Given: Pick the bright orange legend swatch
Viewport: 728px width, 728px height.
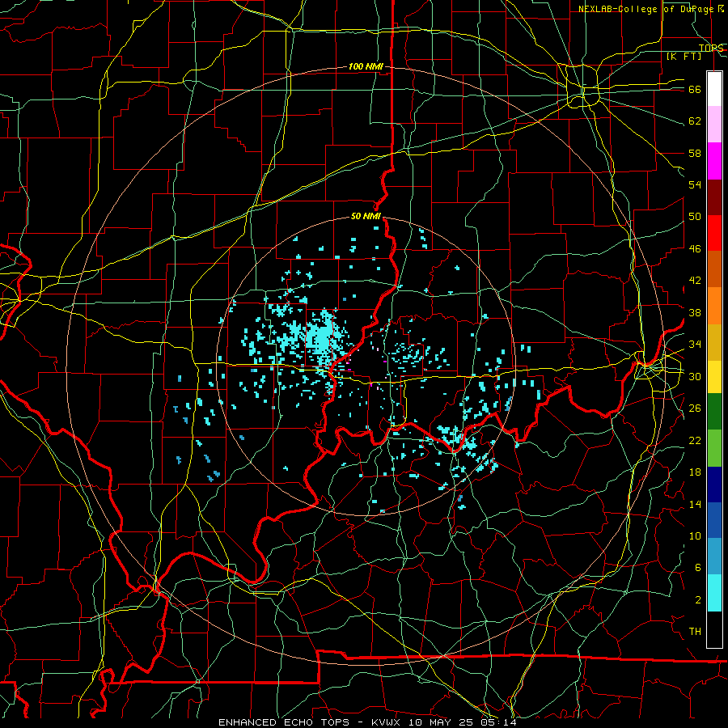Looking at the screenshot, I should [x=714, y=306].
